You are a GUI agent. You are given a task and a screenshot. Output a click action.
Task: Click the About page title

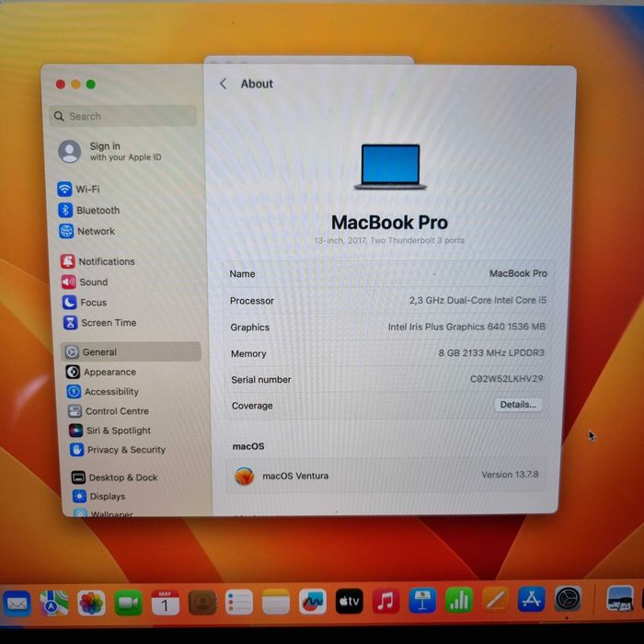click(257, 84)
